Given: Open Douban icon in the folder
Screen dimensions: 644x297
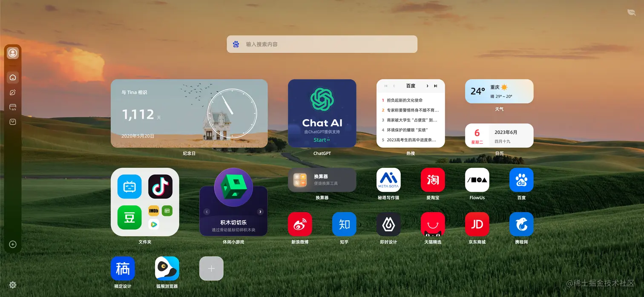Looking at the screenshot, I should 129,217.
